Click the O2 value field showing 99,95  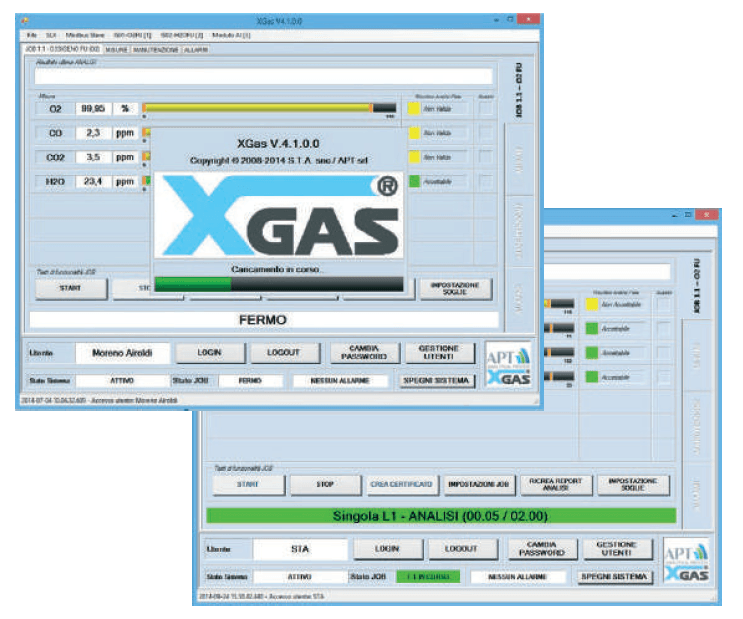(93, 109)
